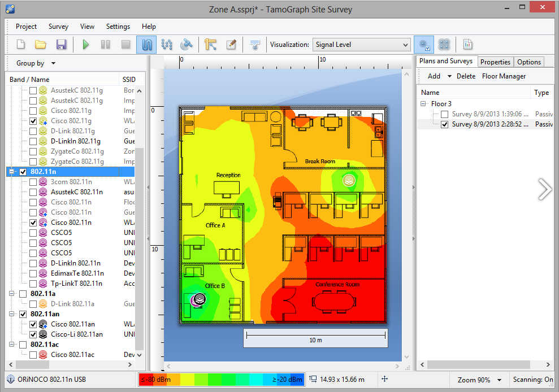Click the Delete button in Plans panel
The width and height of the screenshot is (559, 392).
tap(466, 76)
